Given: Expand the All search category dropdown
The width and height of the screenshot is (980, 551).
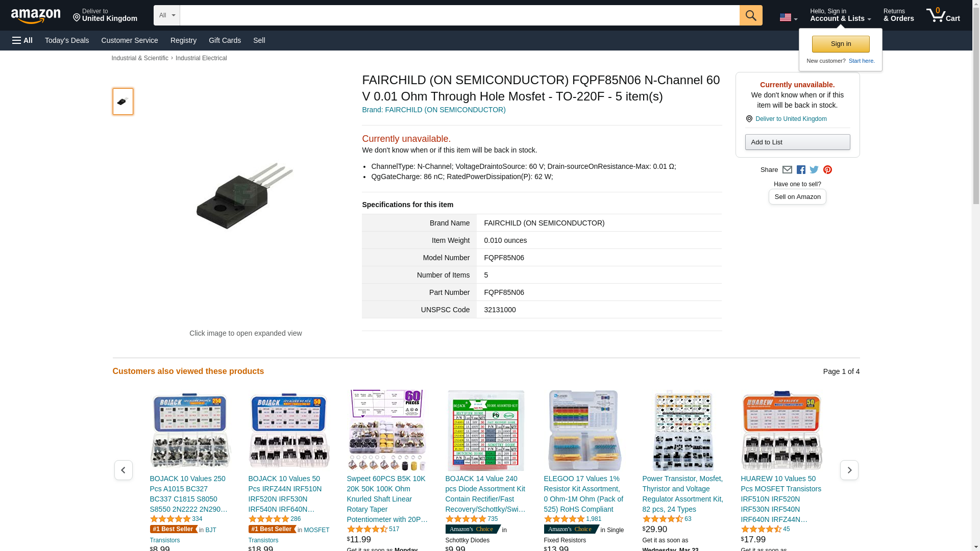Looking at the screenshot, I should pos(167,15).
